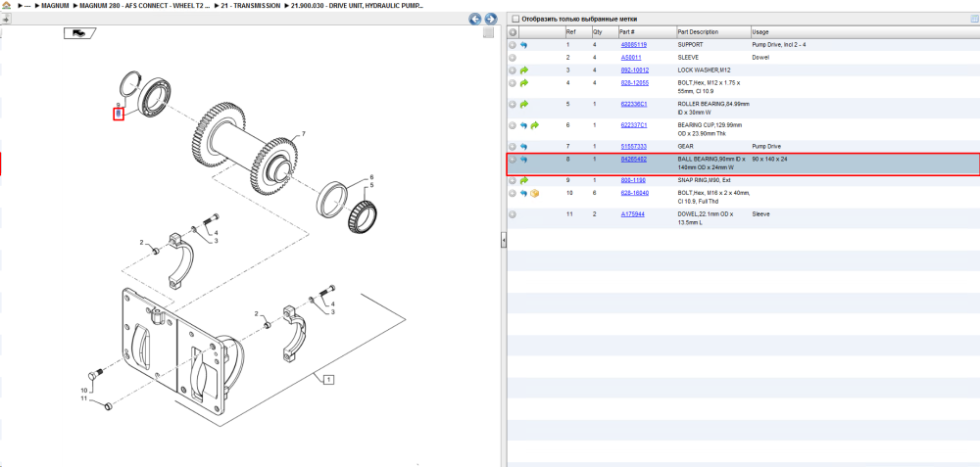Viewport: 980px width, 467px height.
Task: Click the round add icon for SUPPORT row
Action: 513,45
